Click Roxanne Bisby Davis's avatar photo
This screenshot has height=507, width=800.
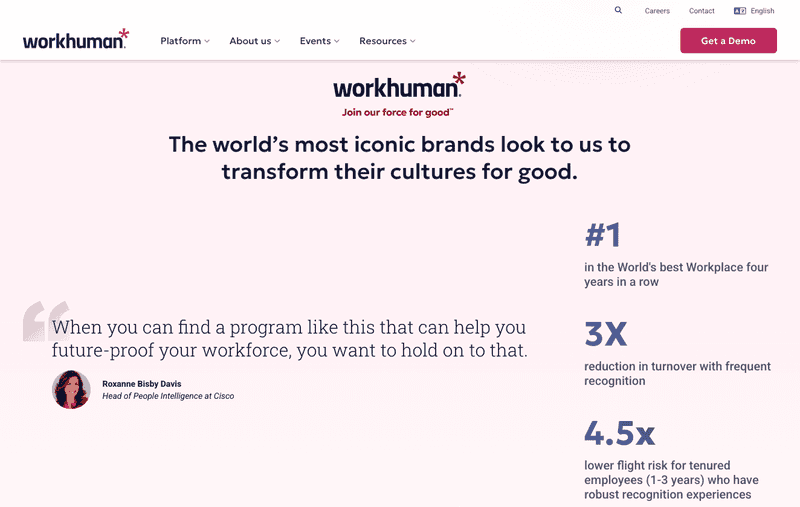click(x=71, y=389)
